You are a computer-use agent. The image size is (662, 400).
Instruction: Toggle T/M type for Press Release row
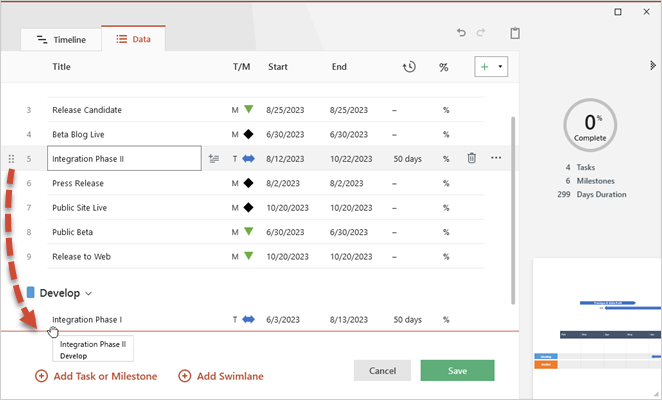[x=235, y=183]
